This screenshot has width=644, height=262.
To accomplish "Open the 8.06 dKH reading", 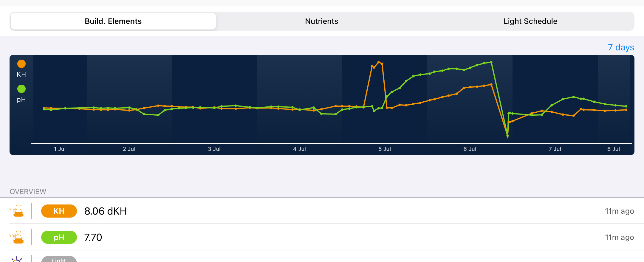I will click(106, 211).
